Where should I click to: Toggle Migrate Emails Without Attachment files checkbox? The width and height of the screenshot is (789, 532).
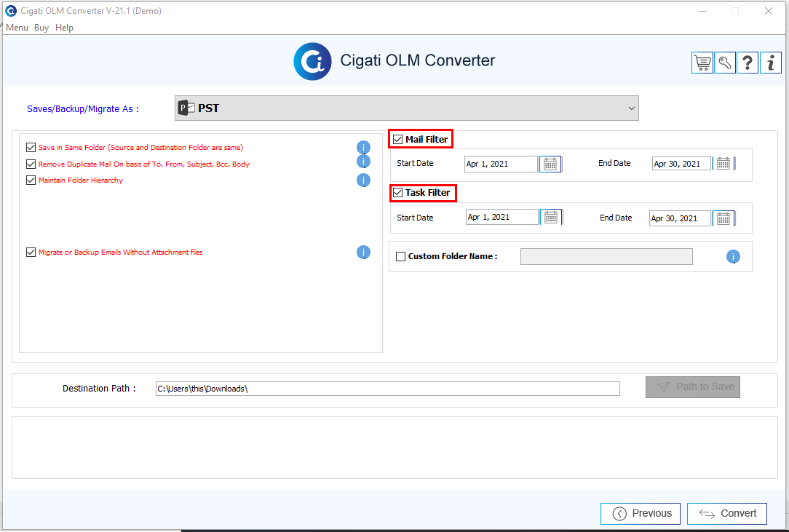[31, 252]
